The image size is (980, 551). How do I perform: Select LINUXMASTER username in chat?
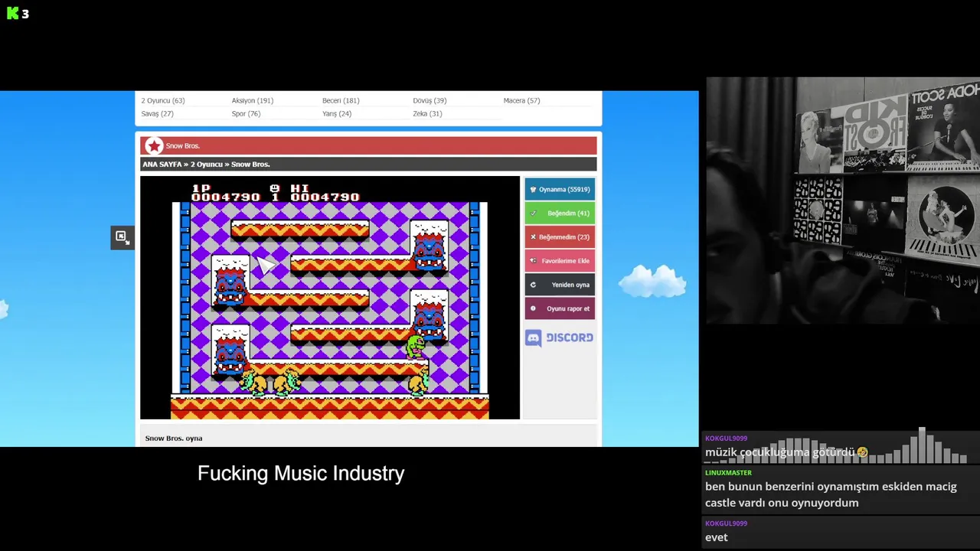[x=728, y=473]
